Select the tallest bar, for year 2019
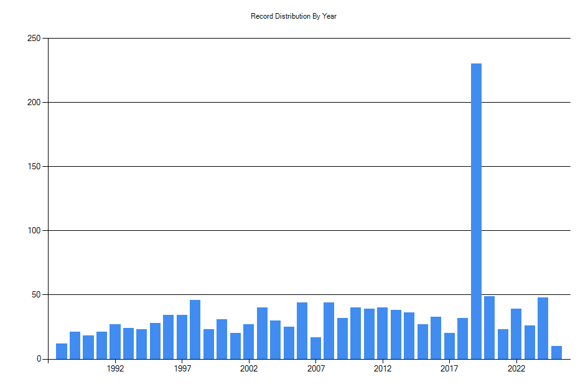Screen dimensions: 588x392 click(x=476, y=211)
